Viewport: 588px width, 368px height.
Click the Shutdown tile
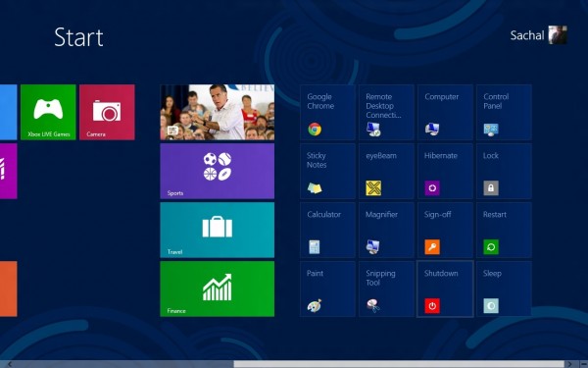point(445,289)
